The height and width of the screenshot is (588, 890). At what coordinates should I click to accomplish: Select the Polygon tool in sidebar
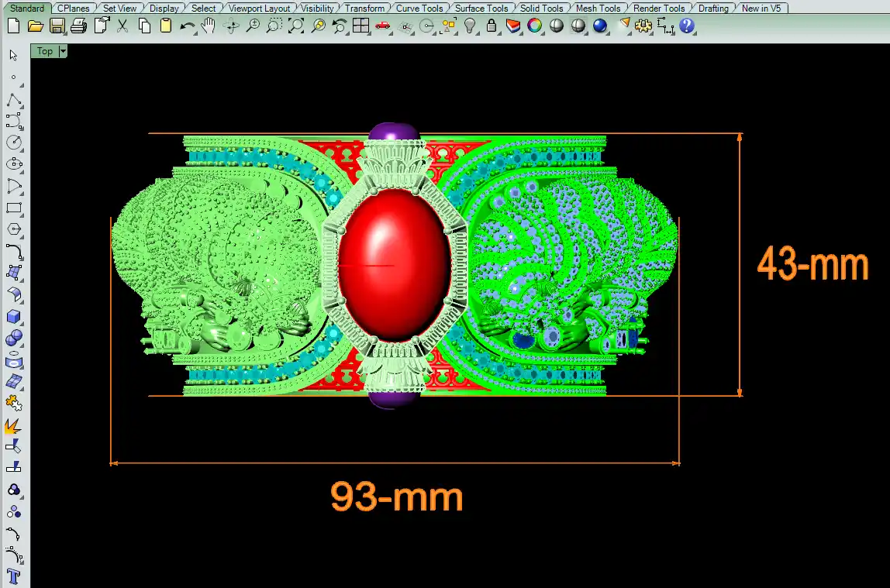tap(13, 230)
